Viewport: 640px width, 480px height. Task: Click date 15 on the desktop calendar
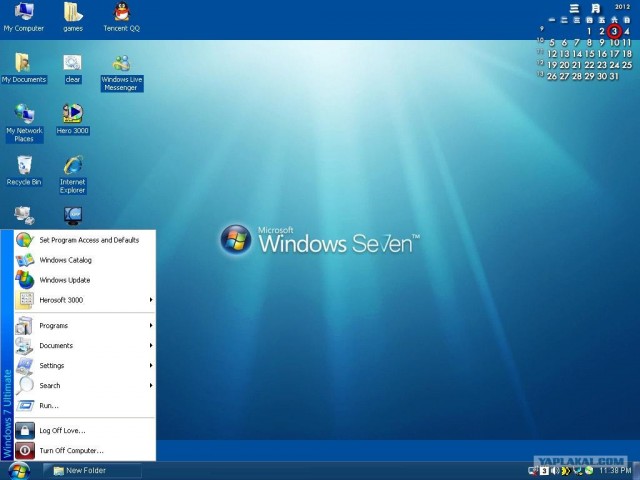589,53
